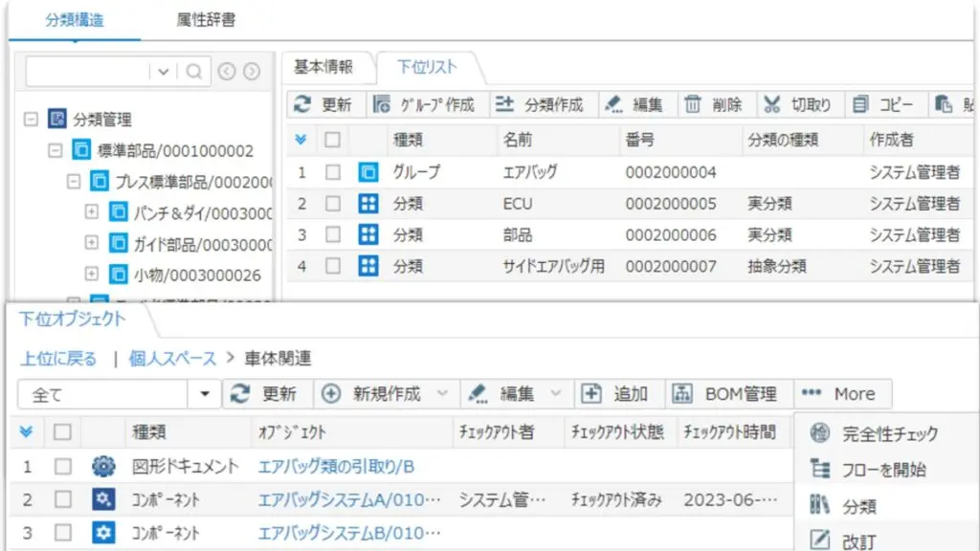
Task: Open the 編集 dropdown arrow in lower toolbar
Action: pyautogui.click(x=555, y=393)
